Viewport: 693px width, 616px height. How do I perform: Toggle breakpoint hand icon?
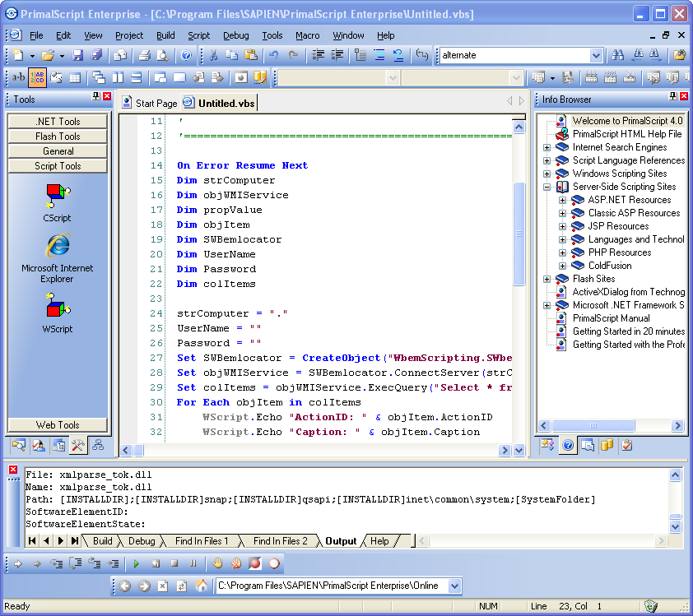[217, 563]
